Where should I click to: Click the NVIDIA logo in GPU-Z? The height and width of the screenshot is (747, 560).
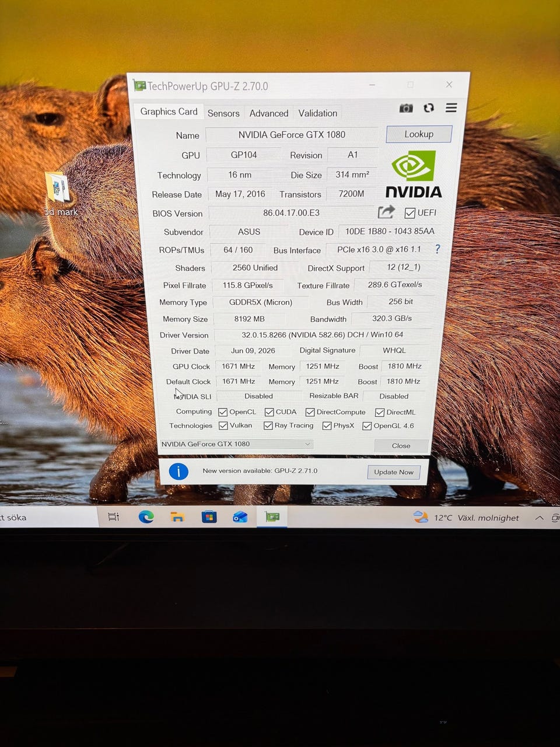point(414,174)
